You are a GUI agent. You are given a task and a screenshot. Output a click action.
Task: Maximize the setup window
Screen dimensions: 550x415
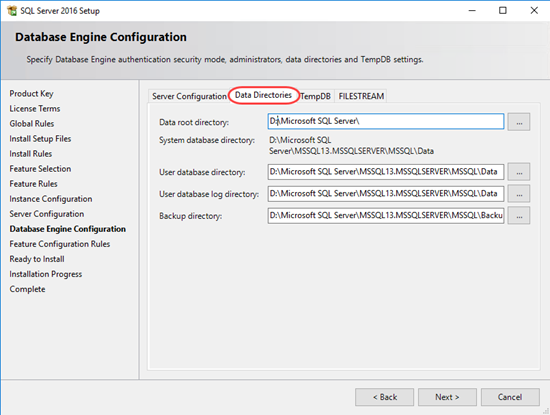503,11
